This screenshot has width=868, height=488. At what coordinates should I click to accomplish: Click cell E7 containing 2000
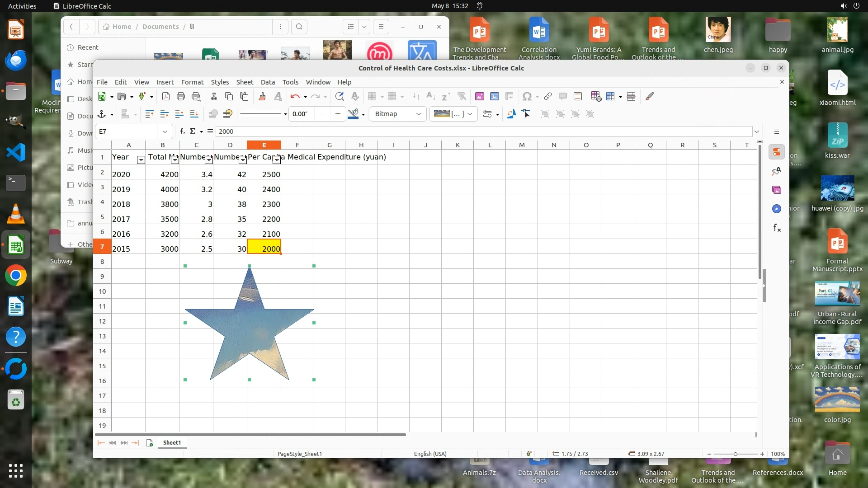point(264,249)
